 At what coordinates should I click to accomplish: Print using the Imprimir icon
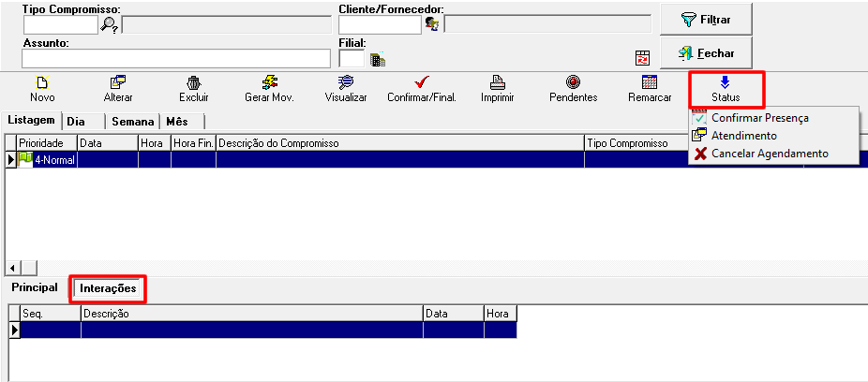coord(497,82)
